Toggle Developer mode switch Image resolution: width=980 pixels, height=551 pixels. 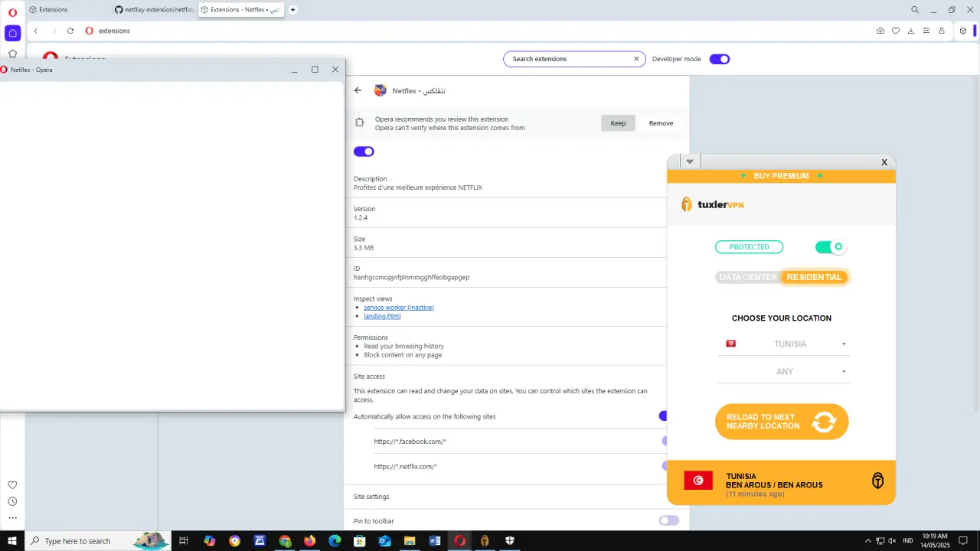click(720, 59)
